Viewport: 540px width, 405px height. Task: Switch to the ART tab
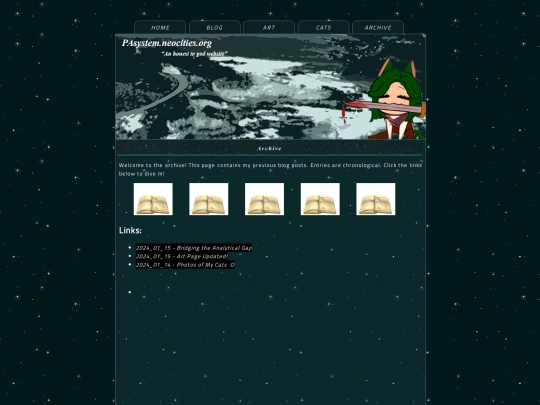pos(269,27)
